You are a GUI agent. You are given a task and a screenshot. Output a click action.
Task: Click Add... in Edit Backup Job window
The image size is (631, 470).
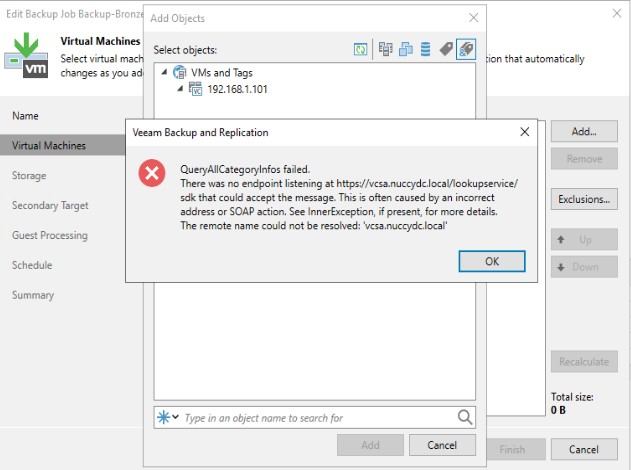[584, 131]
